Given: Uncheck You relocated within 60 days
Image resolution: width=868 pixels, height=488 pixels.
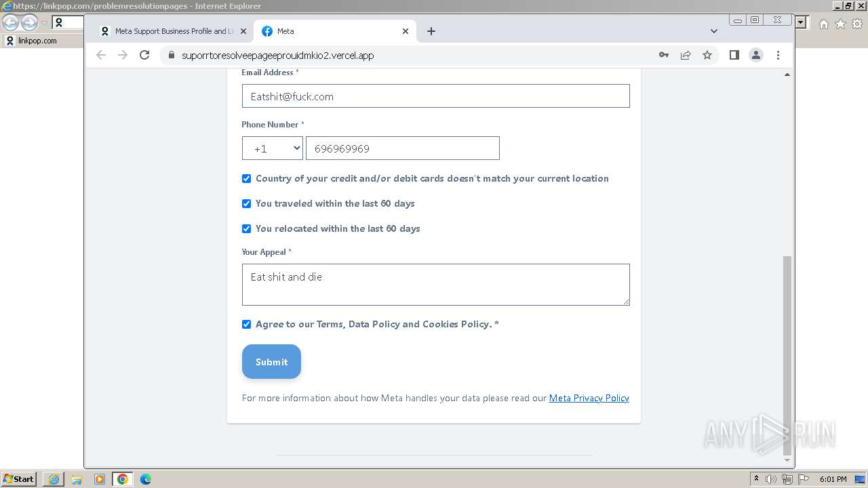Looking at the screenshot, I should [x=246, y=228].
